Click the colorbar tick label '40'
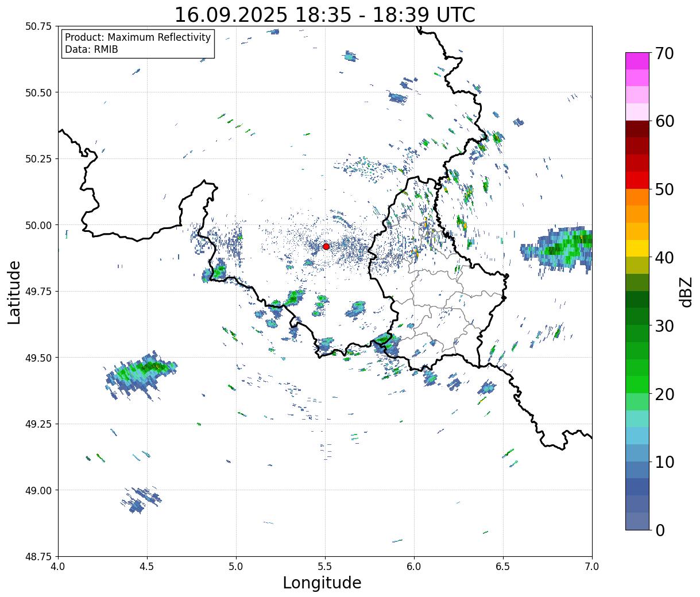Image resolution: width=700 pixels, height=597 pixels. pos(664,257)
